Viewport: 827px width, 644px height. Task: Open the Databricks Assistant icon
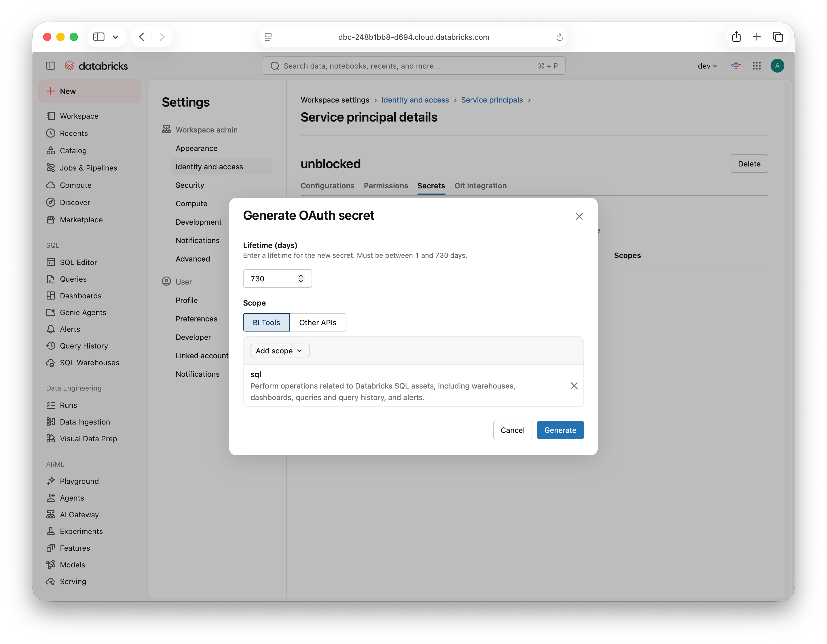pyautogui.click(x=736, y=66)
